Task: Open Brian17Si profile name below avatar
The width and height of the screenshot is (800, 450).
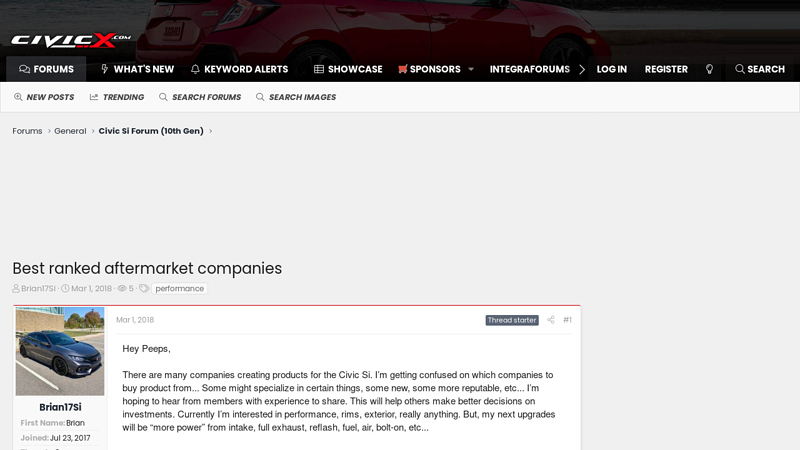Action: pos(60,407)
